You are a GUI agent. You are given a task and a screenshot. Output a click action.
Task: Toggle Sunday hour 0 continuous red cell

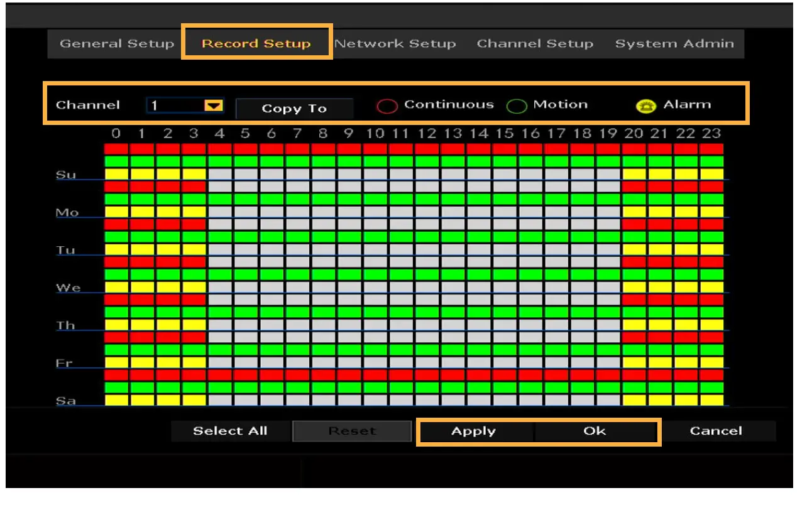point(116,149)
